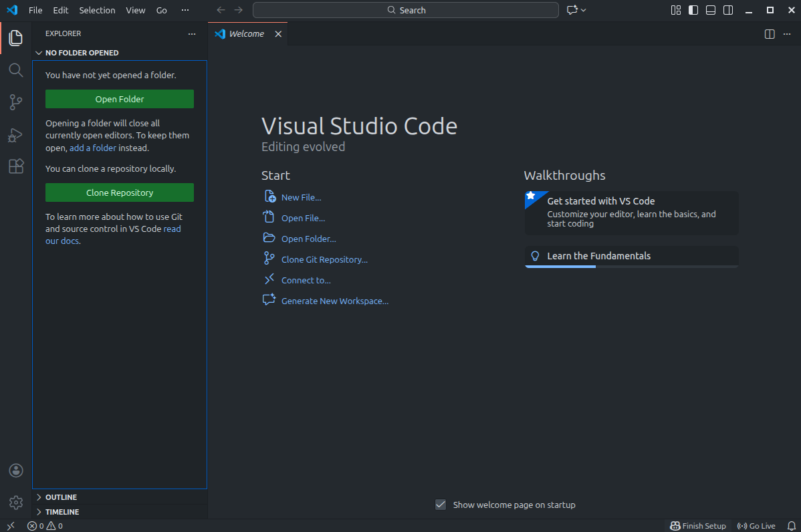This screenshot has width=801, height=532.
Task: Click the Accounts icon in the activity bar
Action: click(x=15, y=471)
